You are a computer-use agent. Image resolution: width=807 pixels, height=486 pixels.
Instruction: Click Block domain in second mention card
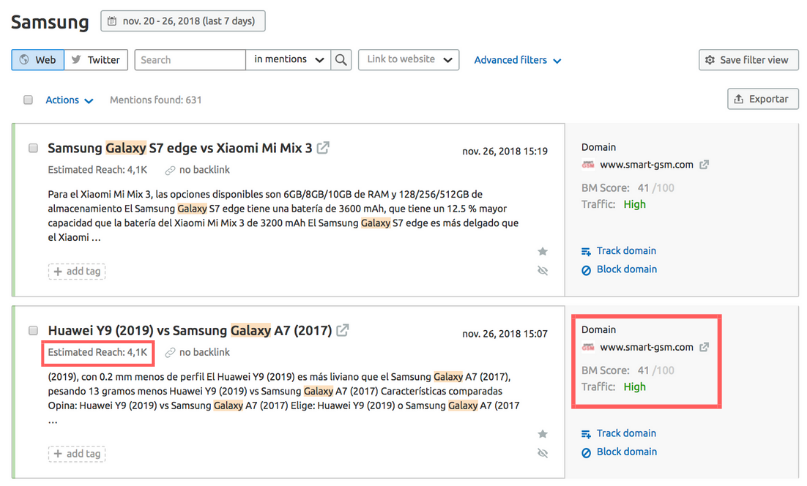[619, 452]
